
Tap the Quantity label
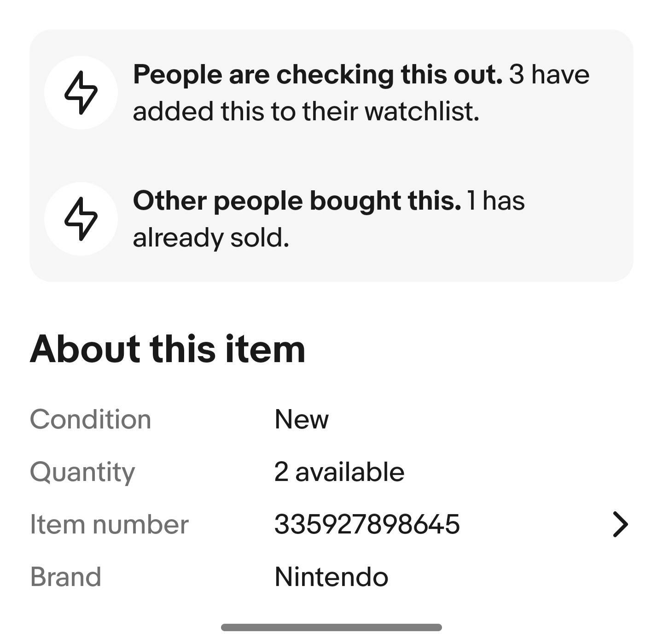pos(83,473)
